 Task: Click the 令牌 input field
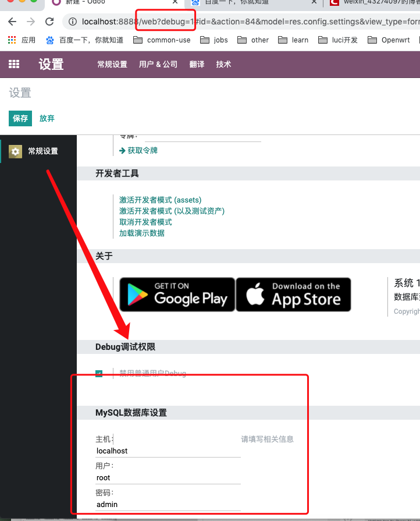coord(203,137)
